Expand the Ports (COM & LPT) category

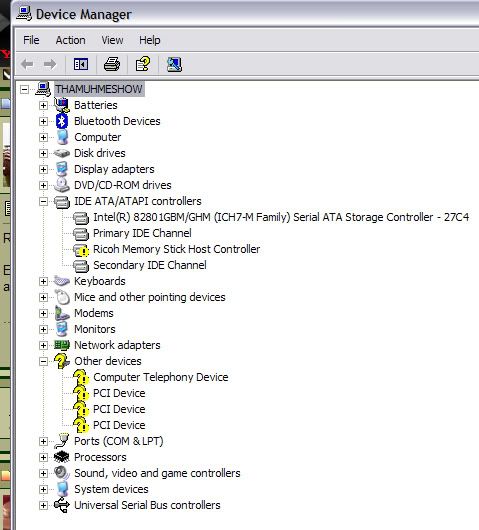pos(43,441)
